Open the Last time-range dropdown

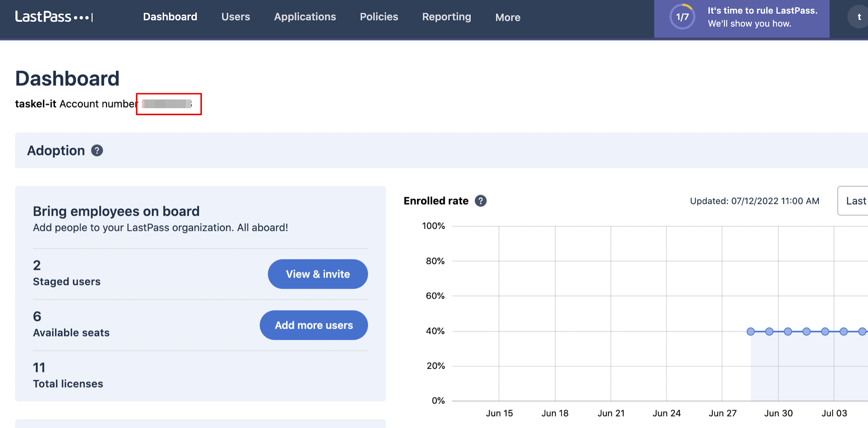855,201
